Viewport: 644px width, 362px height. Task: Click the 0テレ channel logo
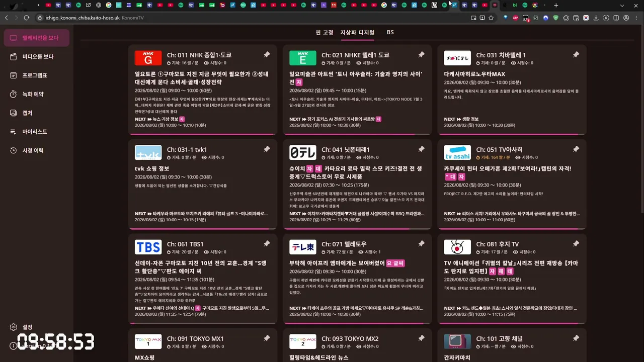(x=303, y=152)
